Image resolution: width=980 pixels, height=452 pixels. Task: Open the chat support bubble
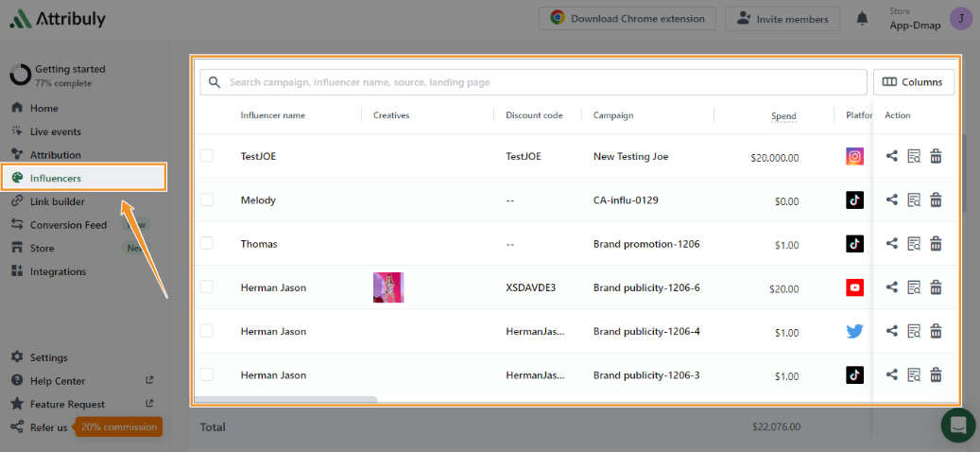(958, 425)
